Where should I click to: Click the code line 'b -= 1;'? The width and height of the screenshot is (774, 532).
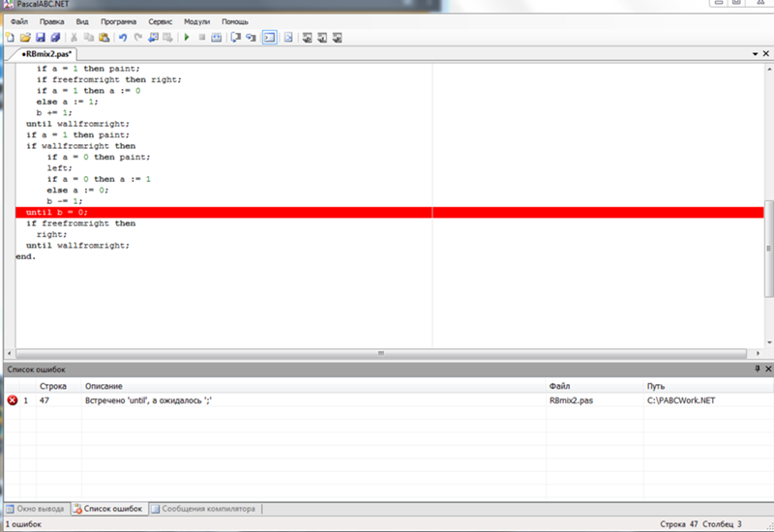click(x=65, y=201)
